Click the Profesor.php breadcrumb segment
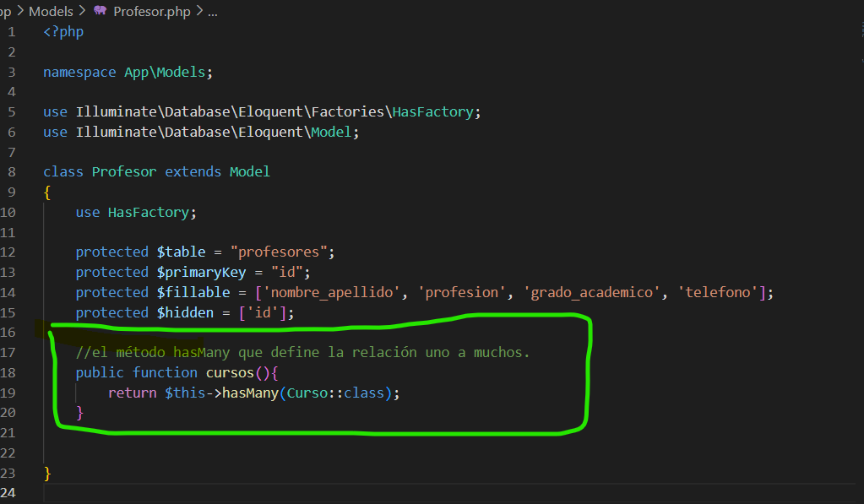Image resolution: width=864 pixels, height=504 pixels. tap(151, 11)
